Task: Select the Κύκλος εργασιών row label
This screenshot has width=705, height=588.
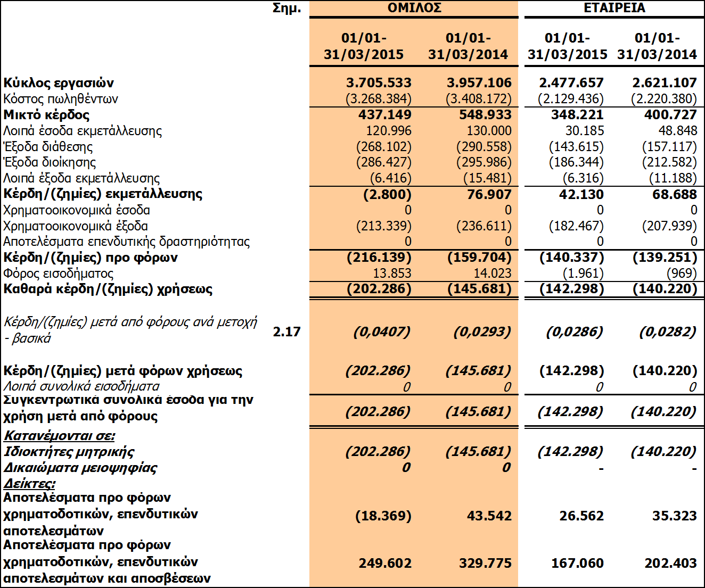Action: [59, 83]
